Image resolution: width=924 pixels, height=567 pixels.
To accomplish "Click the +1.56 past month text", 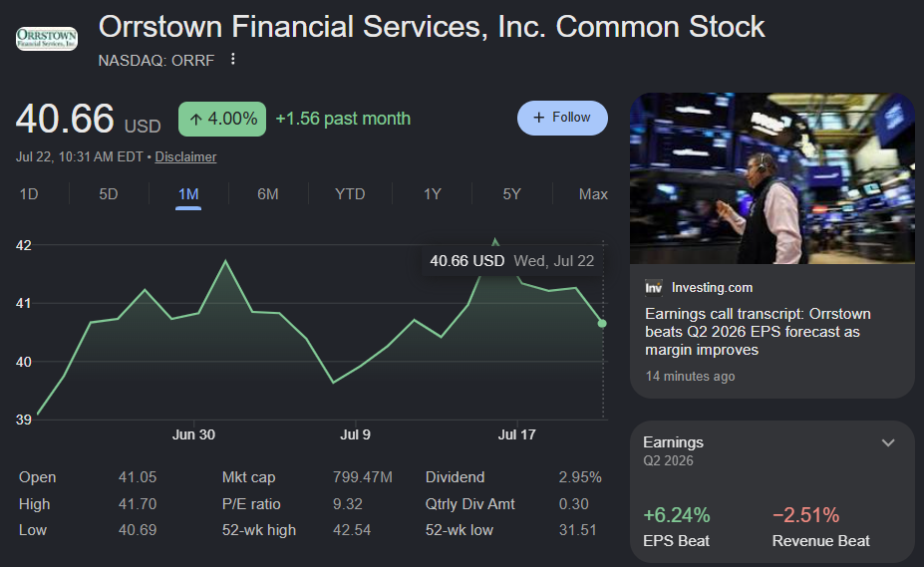I will [343, 119].
